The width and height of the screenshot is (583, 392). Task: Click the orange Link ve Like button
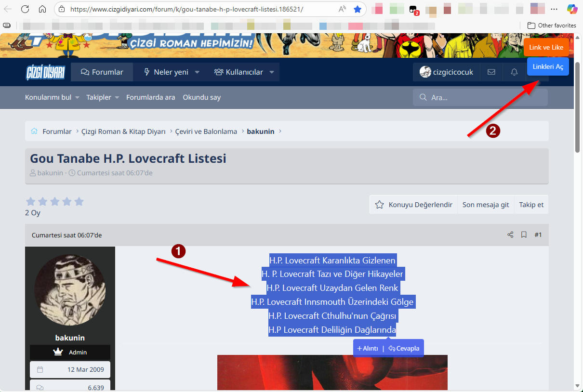point(546,47)
